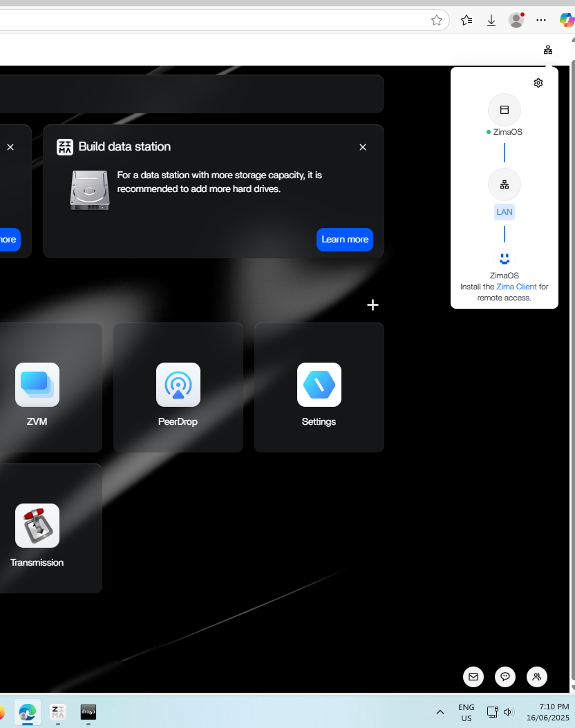Viewport: 575px width, 728px height.
Task: Launch the PeerDrop app
Action: pos(178,385)
